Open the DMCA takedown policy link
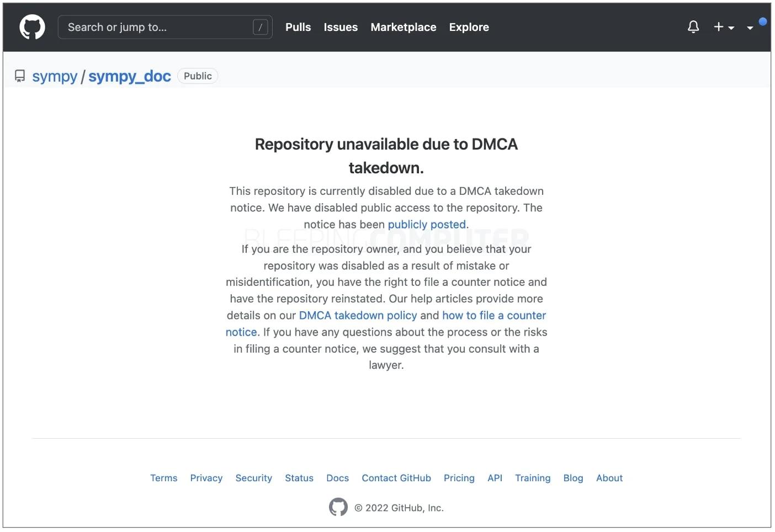Image resolution: width=775 pixels, height=532 pixels. (x=358, y=315)
